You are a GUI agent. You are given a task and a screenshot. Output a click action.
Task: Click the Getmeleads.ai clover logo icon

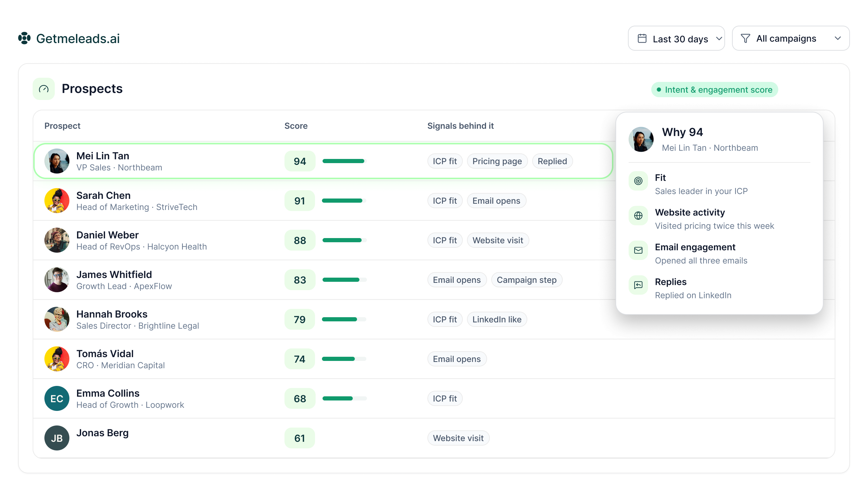pyautogui.click(x=24, y=38)
